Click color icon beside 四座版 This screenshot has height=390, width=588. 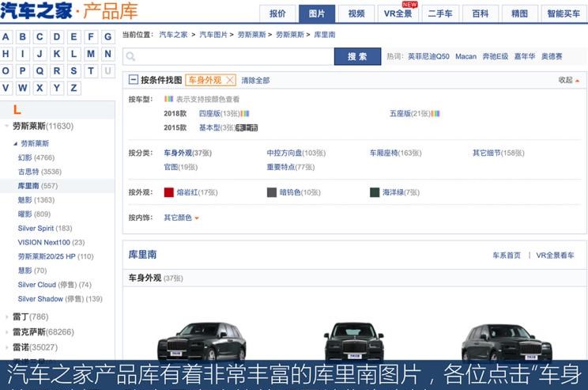tap(245, 113)
